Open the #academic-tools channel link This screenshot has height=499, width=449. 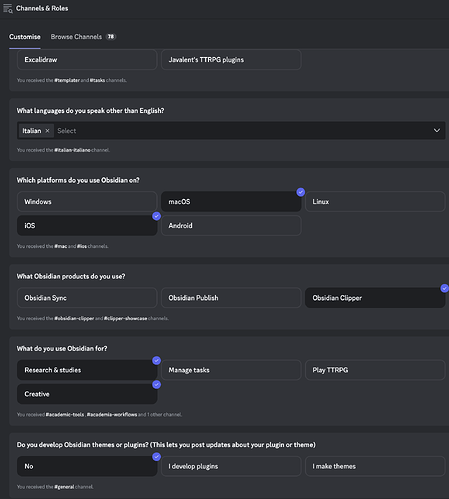pos(65,415)
